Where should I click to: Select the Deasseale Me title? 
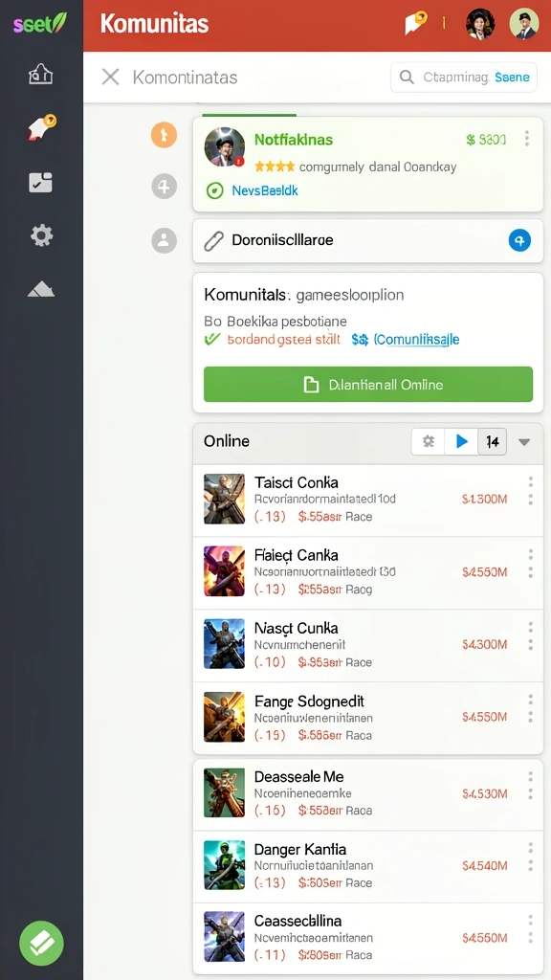pos(298,777)
